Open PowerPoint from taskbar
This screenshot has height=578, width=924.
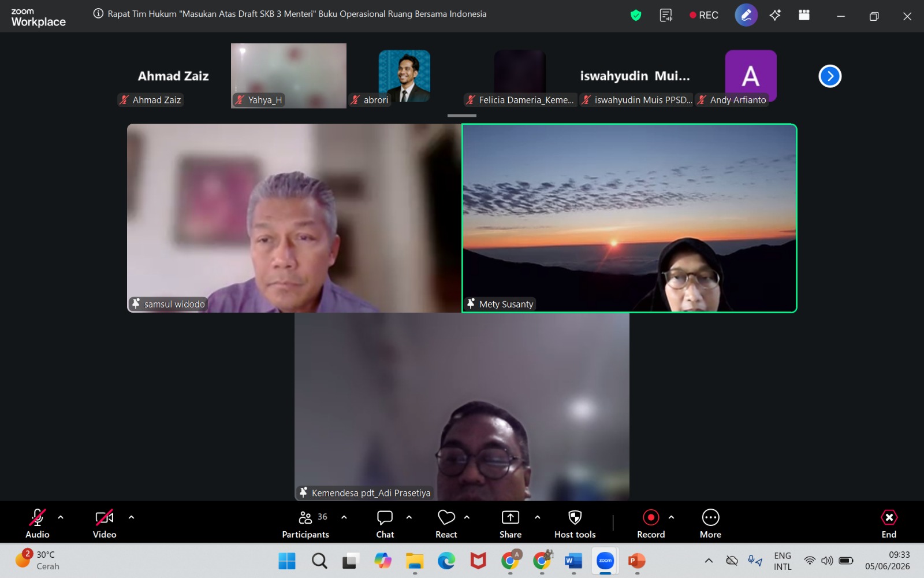point(637,561)
